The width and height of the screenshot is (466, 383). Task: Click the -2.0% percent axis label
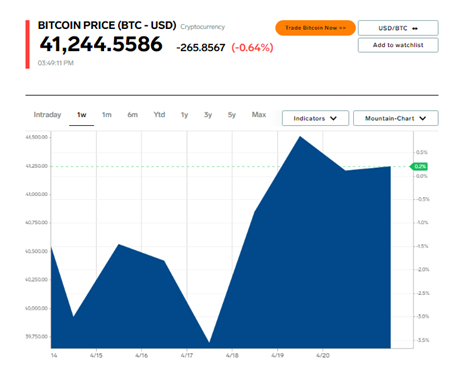423,269
